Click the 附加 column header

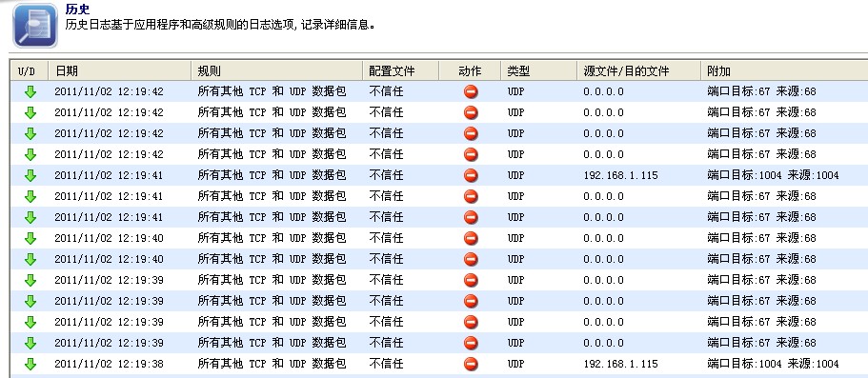[784, 70]
